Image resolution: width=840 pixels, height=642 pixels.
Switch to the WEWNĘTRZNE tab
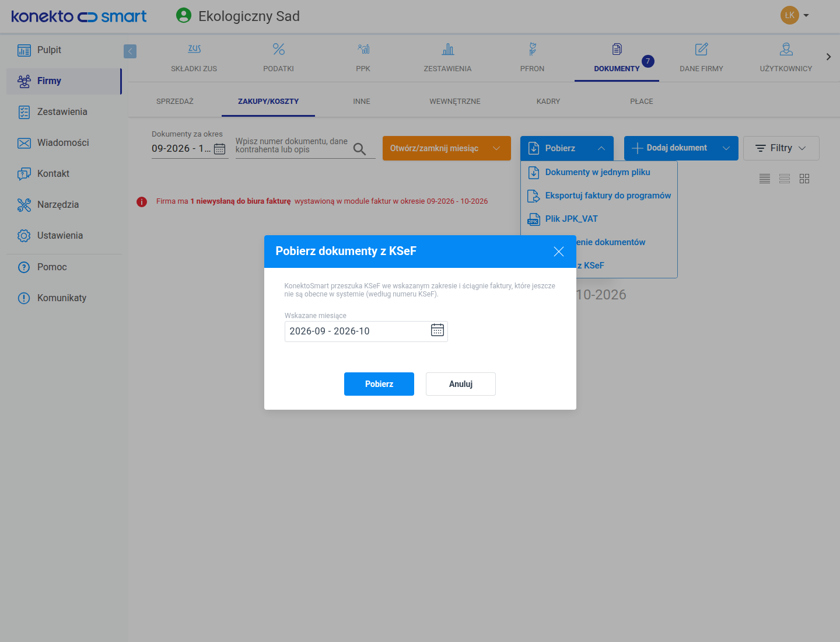point(455,102)
